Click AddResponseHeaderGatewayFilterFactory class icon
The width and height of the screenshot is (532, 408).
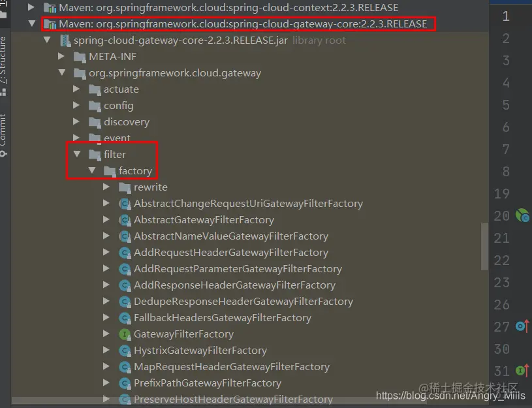click(125, 285)
